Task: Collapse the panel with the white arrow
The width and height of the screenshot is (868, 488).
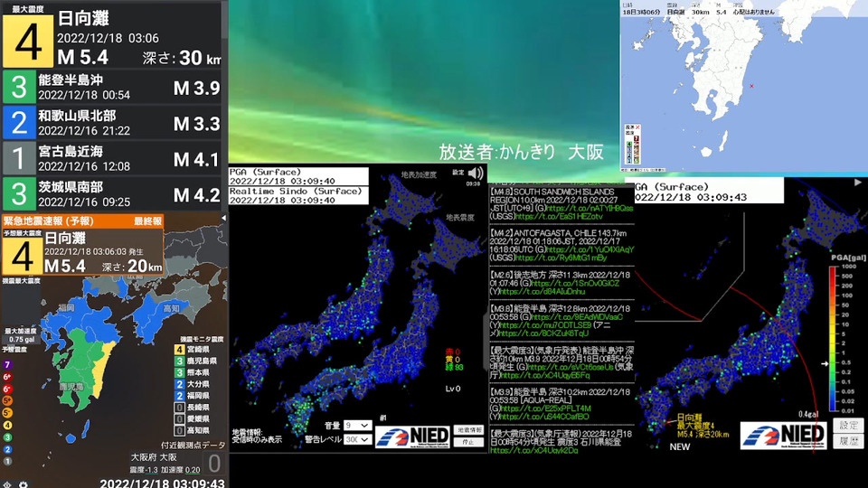Action: pyautogui.click(x=223, y=219)
